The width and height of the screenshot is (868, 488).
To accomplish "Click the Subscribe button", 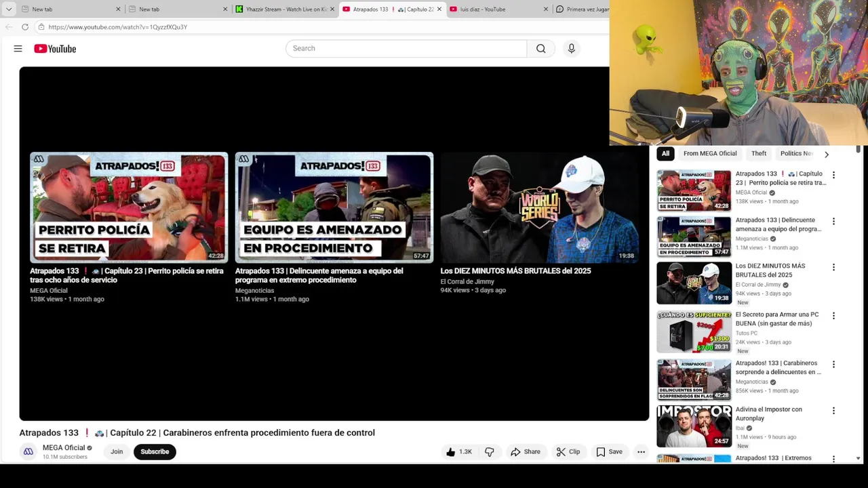I will (x=155, y=452).
